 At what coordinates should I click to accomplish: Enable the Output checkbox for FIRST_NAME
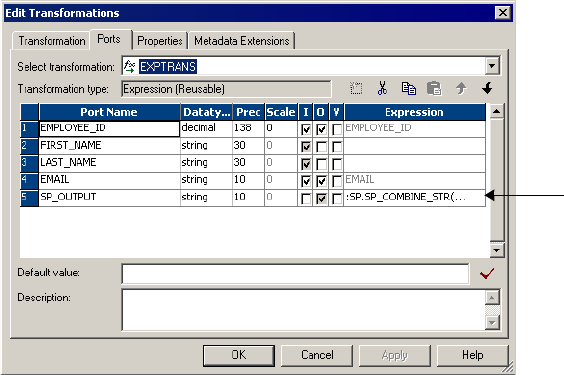[321, 147]
